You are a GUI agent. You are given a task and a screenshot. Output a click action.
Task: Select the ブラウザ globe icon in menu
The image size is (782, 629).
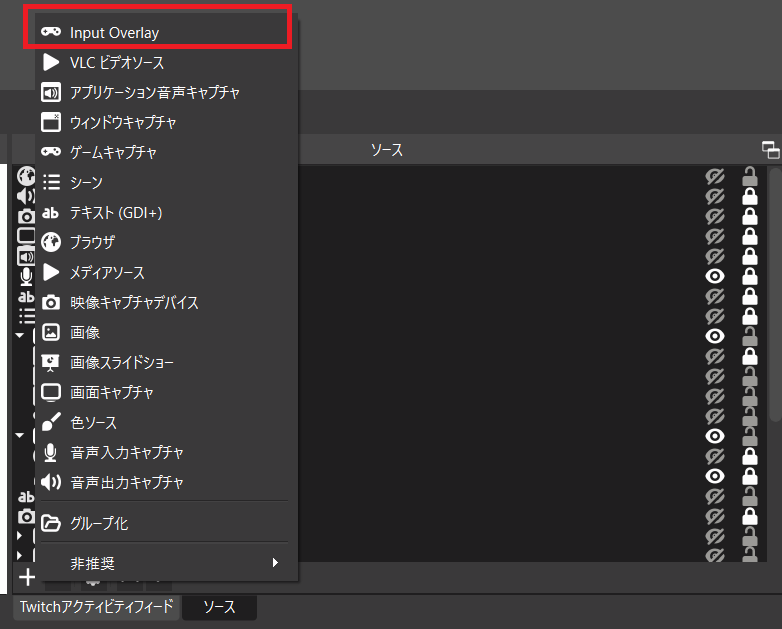51,242
